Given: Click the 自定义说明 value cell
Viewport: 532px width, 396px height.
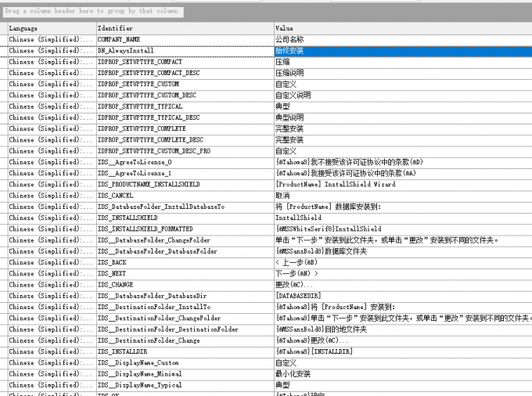Looking at the screenshot, I should click(x=403, y=95).
